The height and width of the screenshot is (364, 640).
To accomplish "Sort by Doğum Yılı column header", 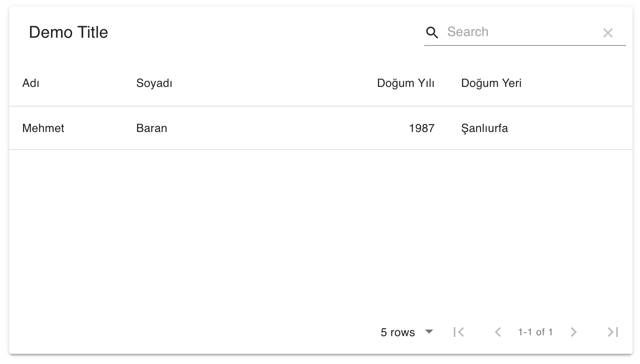I will [x=405, y=83].
